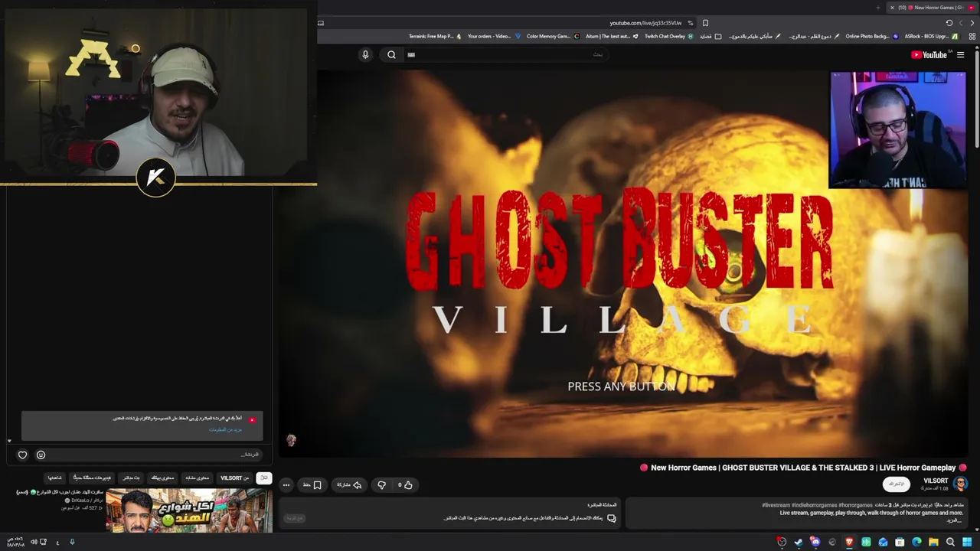980x551 pixels.
Task: Click the VILSORT channel name
Action: click(x=936, y=481)
